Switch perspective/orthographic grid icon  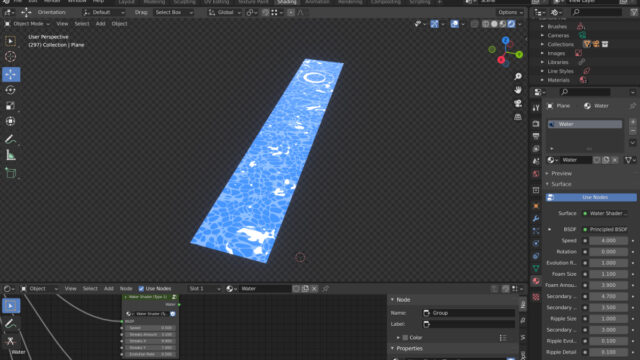[518, 117]
